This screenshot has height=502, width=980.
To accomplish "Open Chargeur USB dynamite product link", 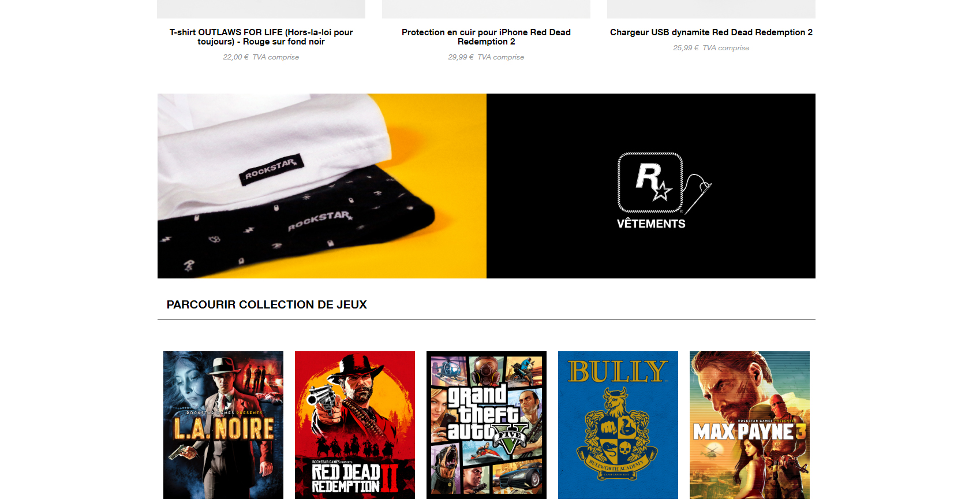I will click(x=711, y=32).
